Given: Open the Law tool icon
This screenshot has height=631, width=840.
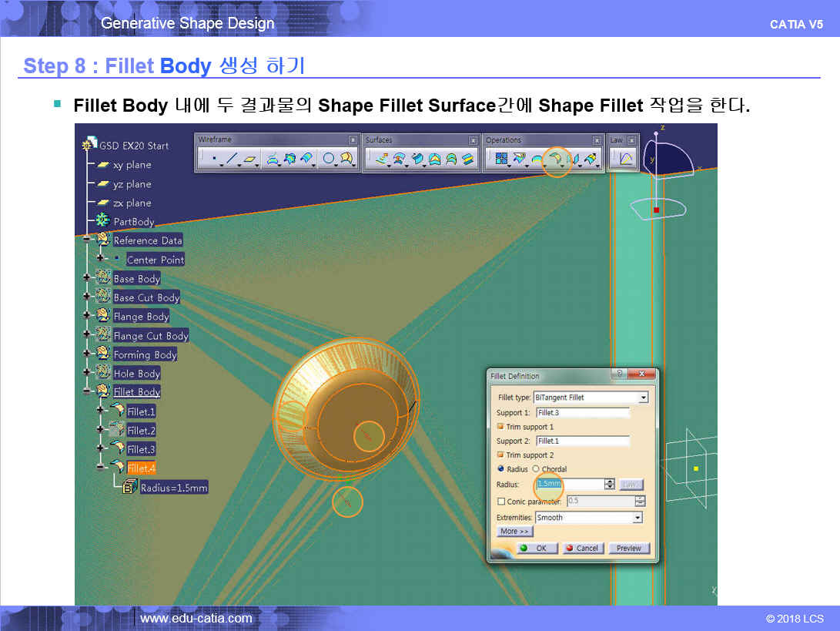Looking at the screenshot, I should coord(625,159).
